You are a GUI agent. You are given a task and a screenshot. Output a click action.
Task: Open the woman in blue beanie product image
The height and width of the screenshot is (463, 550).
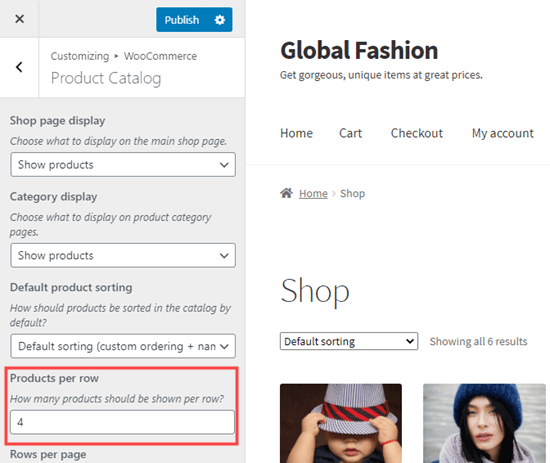click(x=484, y=423)
